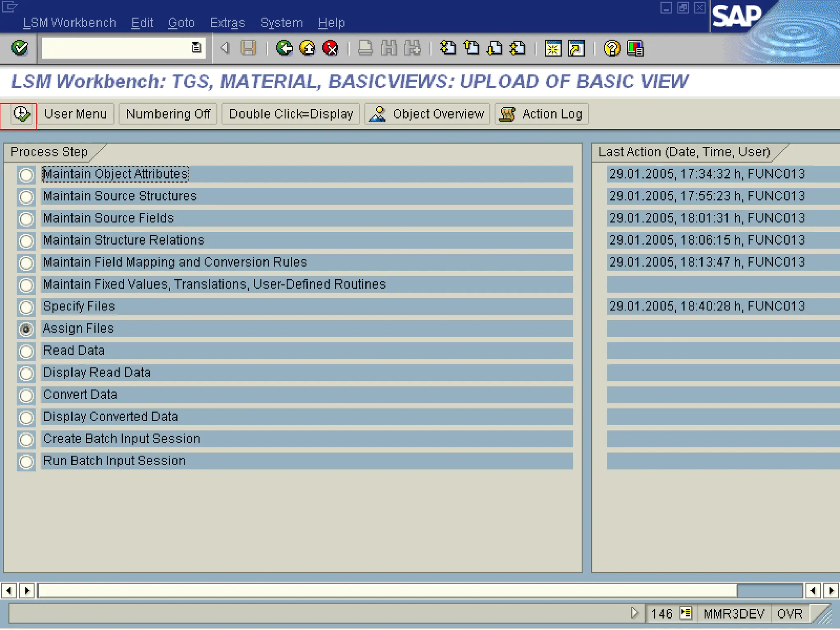Click the Execute clock icon

pos(21,114)
